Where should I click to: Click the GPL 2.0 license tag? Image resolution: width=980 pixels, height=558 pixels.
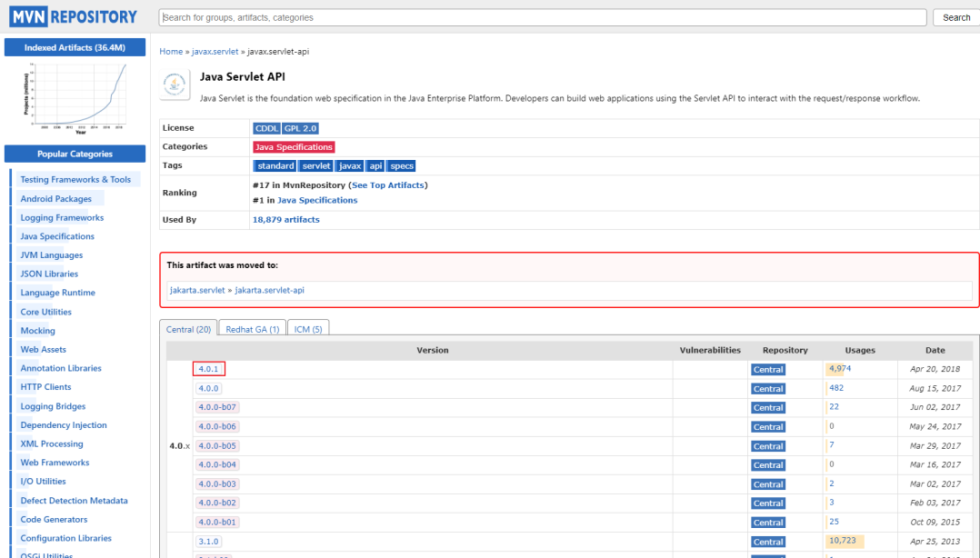click(300, 128)
